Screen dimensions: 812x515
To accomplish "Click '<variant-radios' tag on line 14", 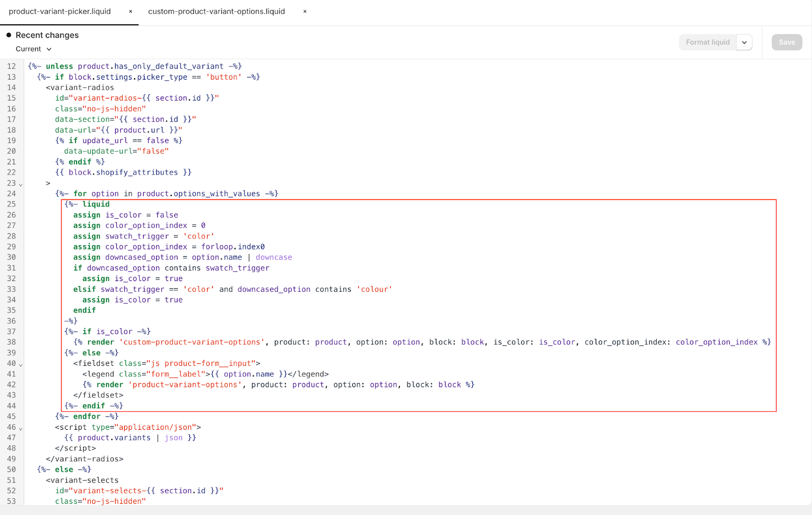I will tap(80, 87).
